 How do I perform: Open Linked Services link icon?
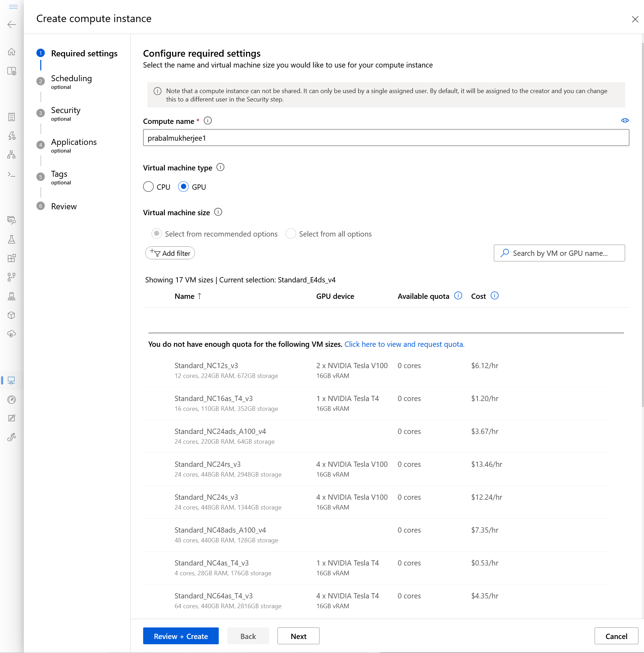pyautogui.click(x=12, y=437)
